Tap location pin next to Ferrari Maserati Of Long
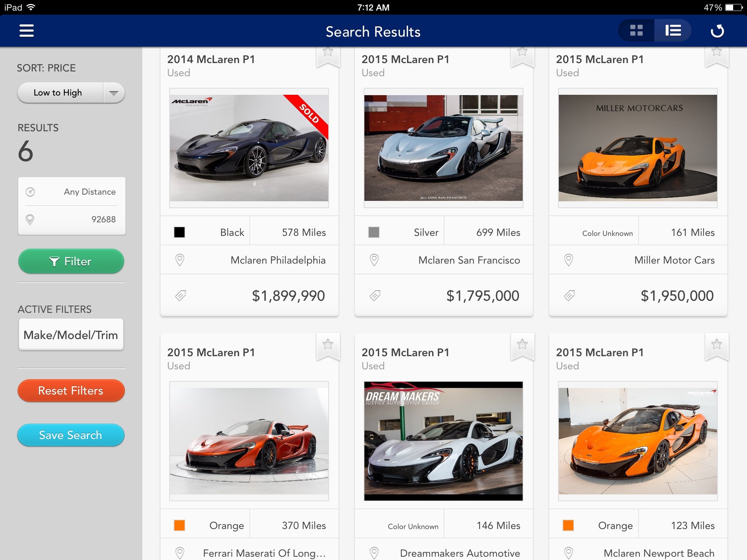The image size is (747, 560). pyautogui.click(x=180, y=553)
